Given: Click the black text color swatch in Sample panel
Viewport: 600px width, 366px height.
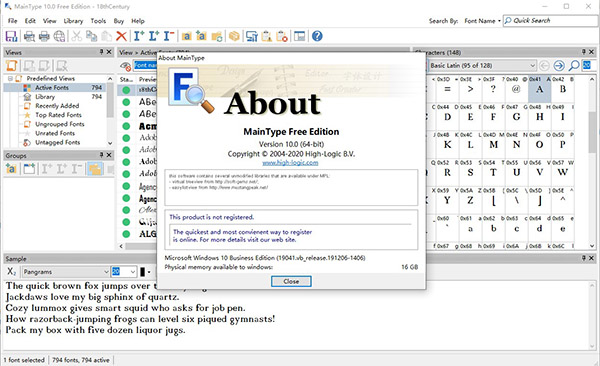Looking at the screenshot, I should point(143,272).
